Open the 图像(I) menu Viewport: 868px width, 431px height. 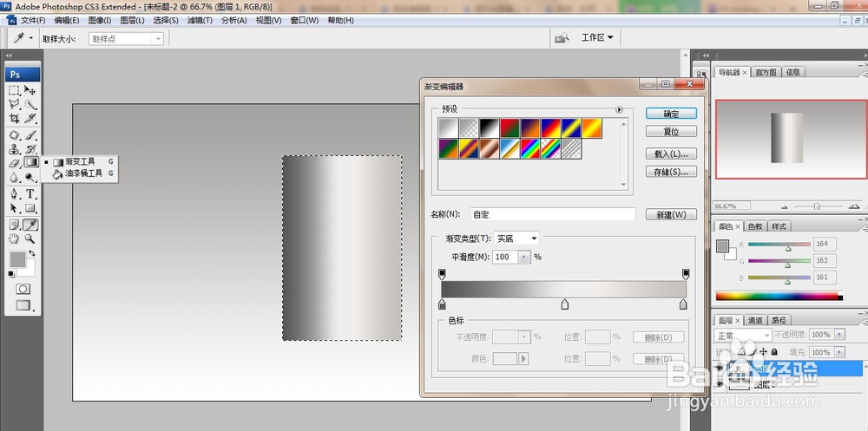tap(100, 21)
